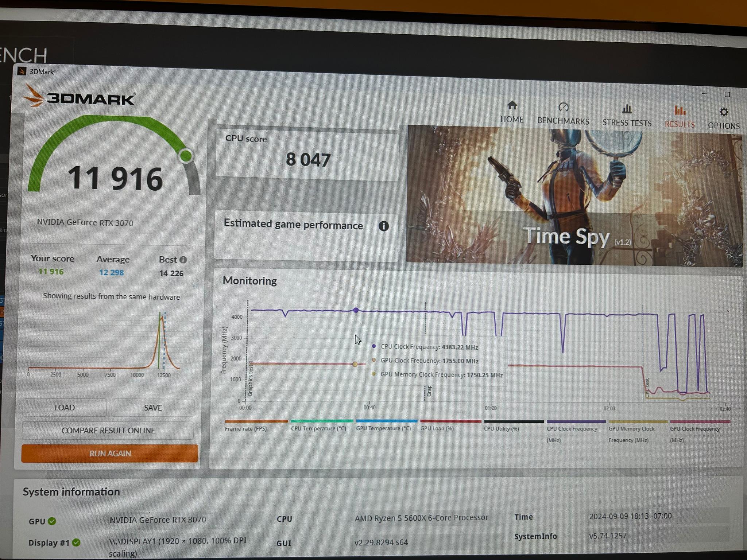Image resolution: width=747 pixels, height=560 pixels.
Task: Click the orange RUN AGAIN button
Action: [x=109, y=453]
